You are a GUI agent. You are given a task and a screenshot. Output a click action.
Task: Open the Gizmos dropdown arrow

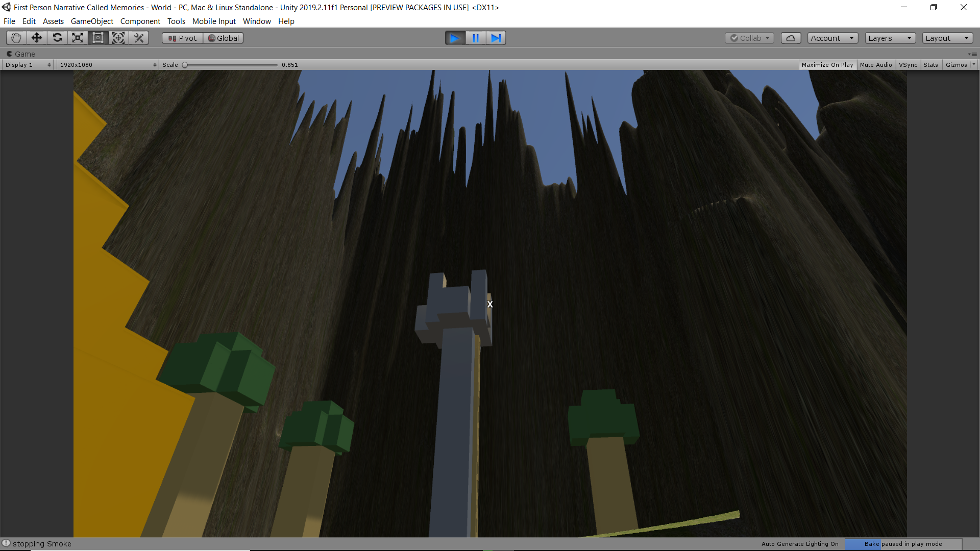pyautogui.click(x=973, y=64)
